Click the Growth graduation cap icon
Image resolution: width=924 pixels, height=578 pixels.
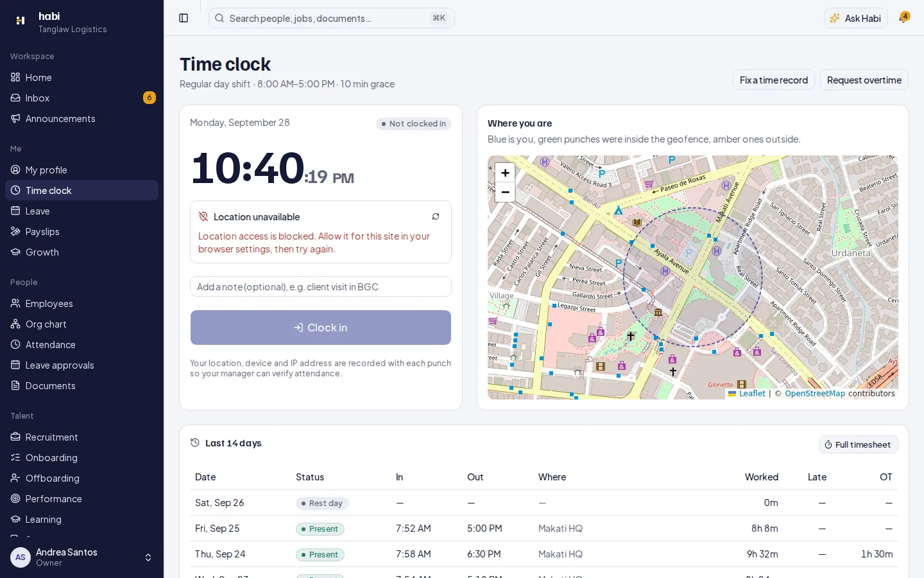(x=15, y=252)
